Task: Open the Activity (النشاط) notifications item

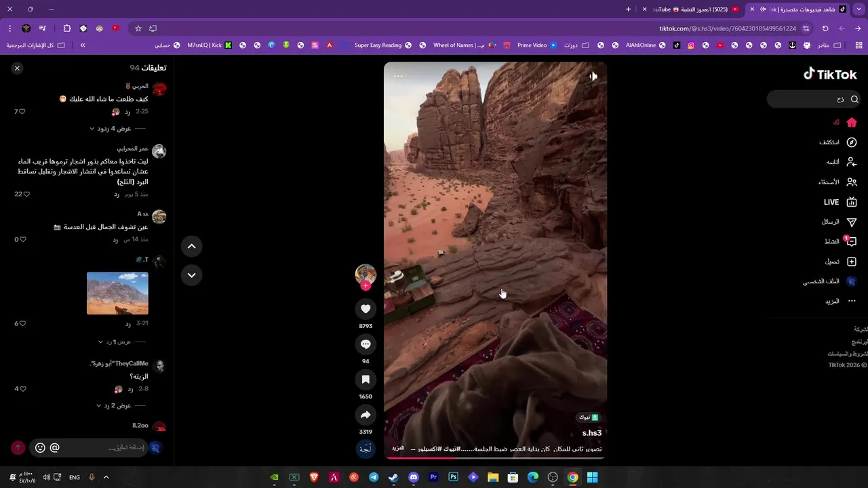Action: pos(840,241)
